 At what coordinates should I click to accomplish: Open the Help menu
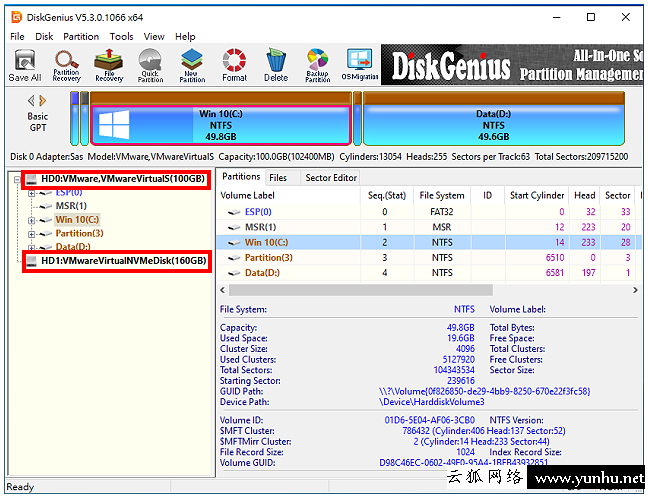(x=185, y=36)
